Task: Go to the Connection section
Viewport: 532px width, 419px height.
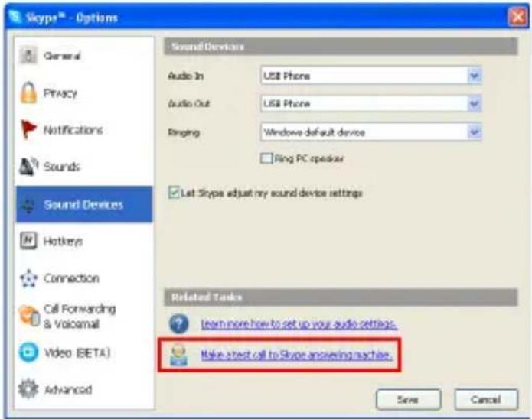Action: (x=84, y=278)
